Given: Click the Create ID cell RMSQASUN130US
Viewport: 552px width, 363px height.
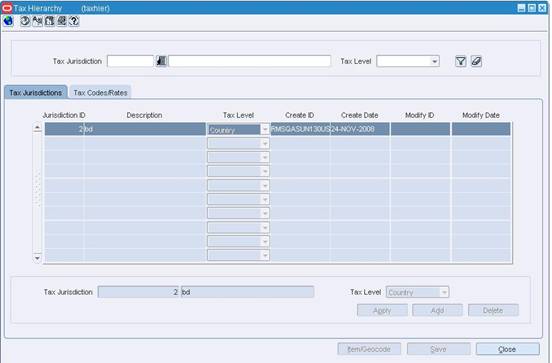Looking at the screenshot, I should pos(300,129).
